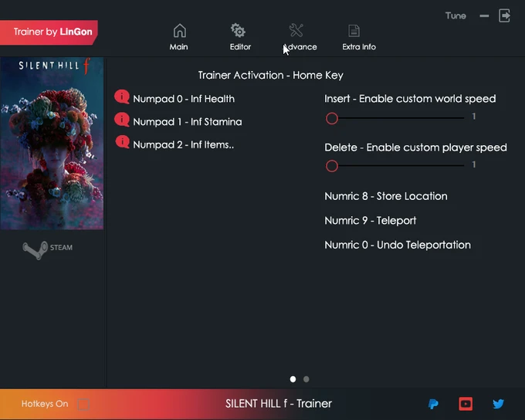The height and width of the screenshot is (420, 525).
Task: Click the Steam logo icon
Action: tap(36, 249)
